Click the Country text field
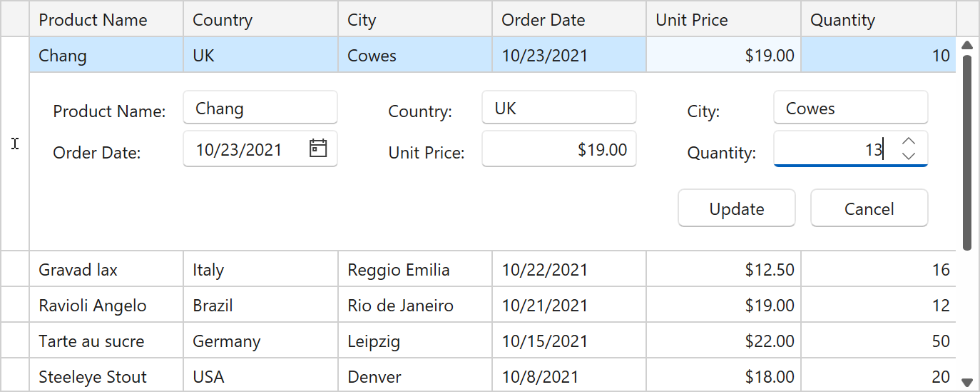 558,109
